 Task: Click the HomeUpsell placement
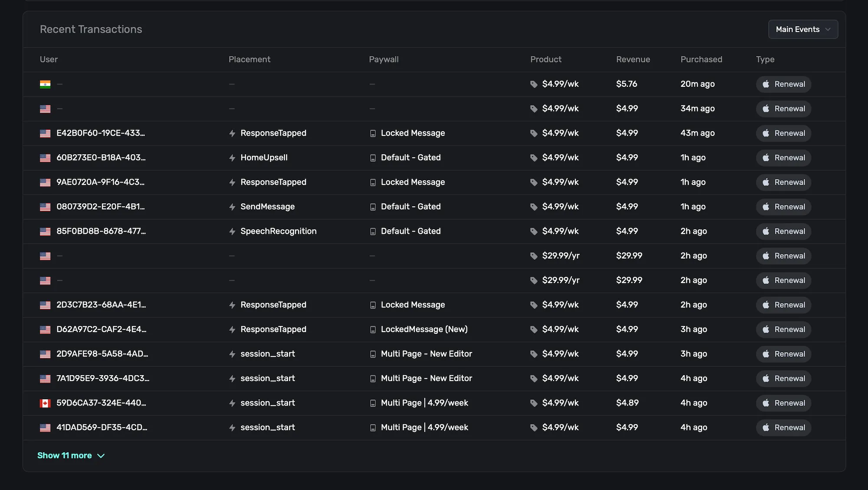pyautogui.click(x=264, y=158)
